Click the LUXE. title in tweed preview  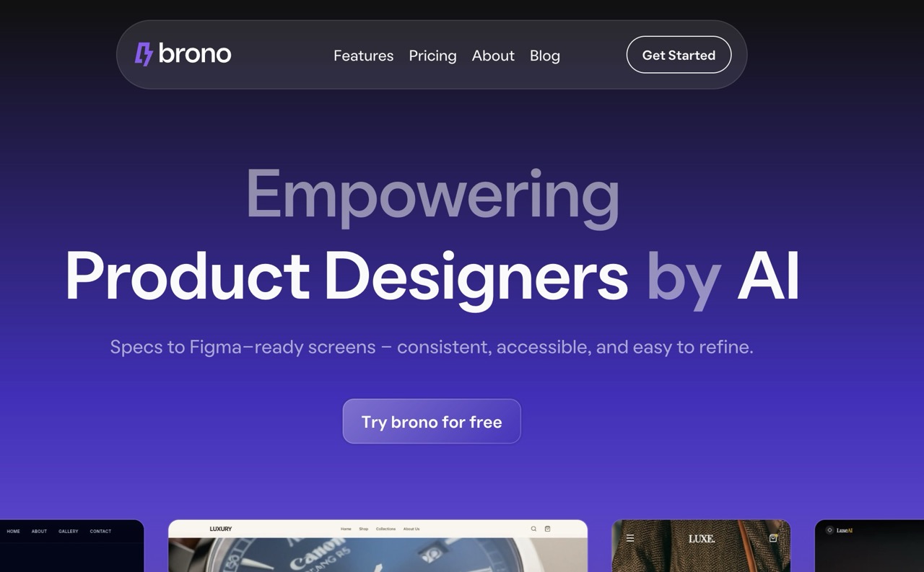(x=701, y=538)
